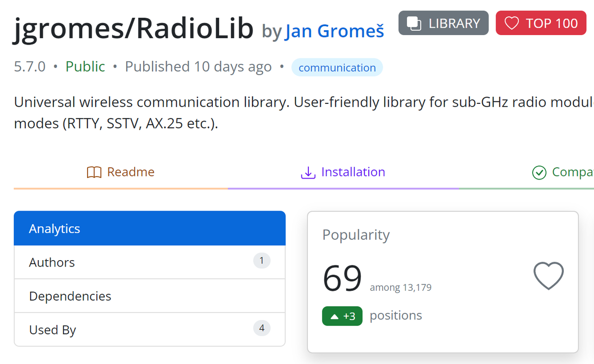Click the heart icon in Popularity card

point(548,275)
